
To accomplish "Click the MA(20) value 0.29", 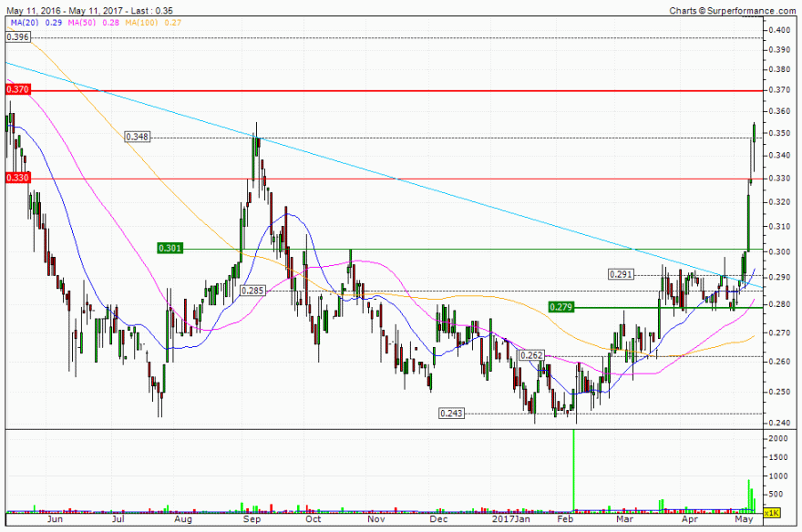I will 53,23.
